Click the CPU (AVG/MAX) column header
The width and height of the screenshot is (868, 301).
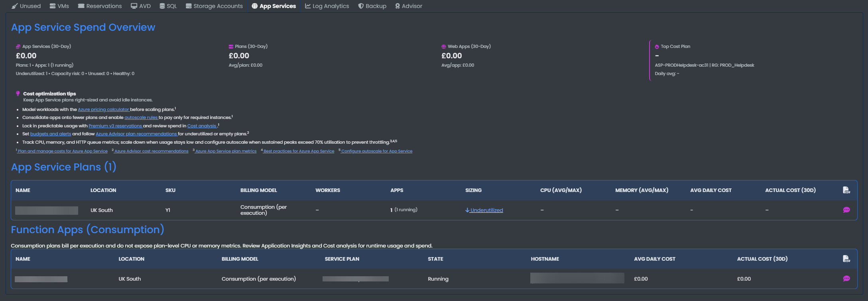(561, 190)
